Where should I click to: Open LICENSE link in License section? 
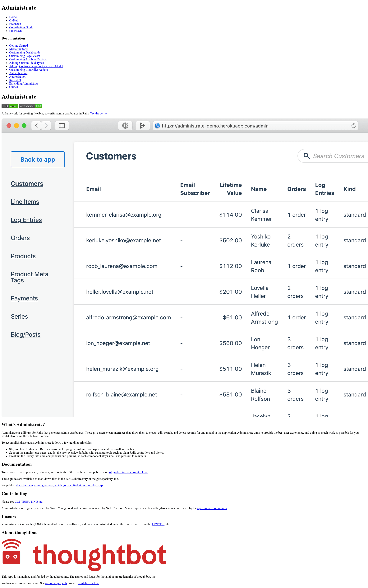click(x=158, y=524)
